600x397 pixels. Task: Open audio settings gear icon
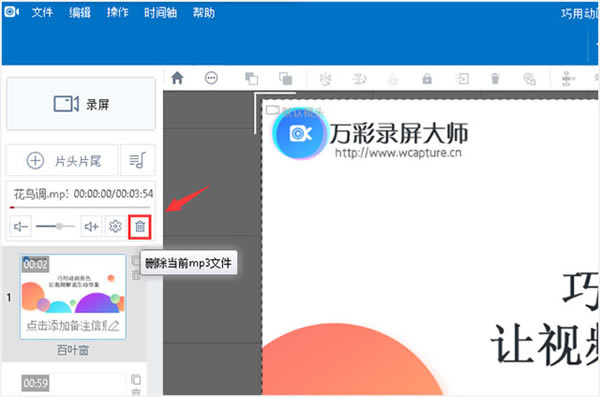115,226
